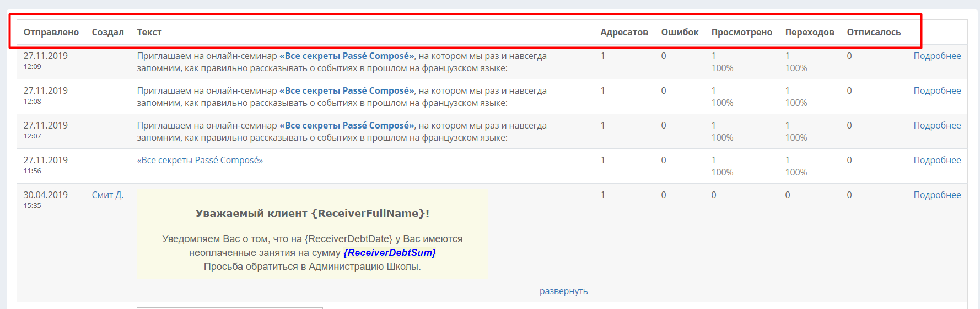
Task: Click the Создал column header
Action: tap(108, 32)
